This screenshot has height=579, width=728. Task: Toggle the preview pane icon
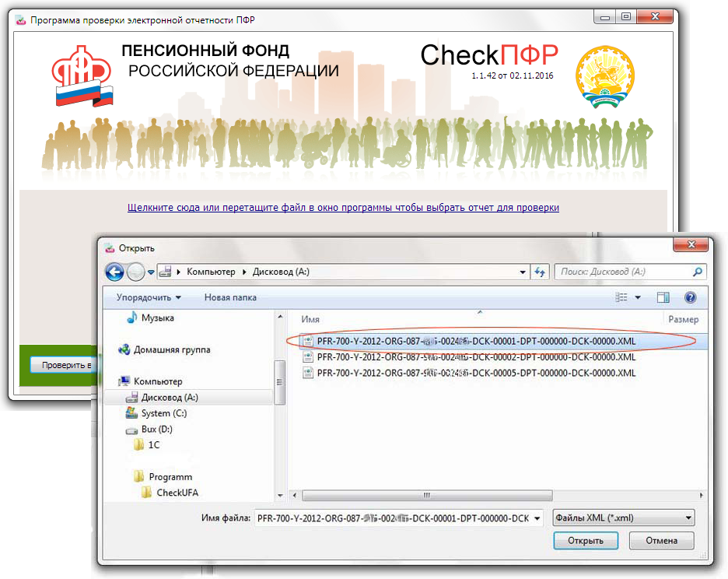(663, 297)
